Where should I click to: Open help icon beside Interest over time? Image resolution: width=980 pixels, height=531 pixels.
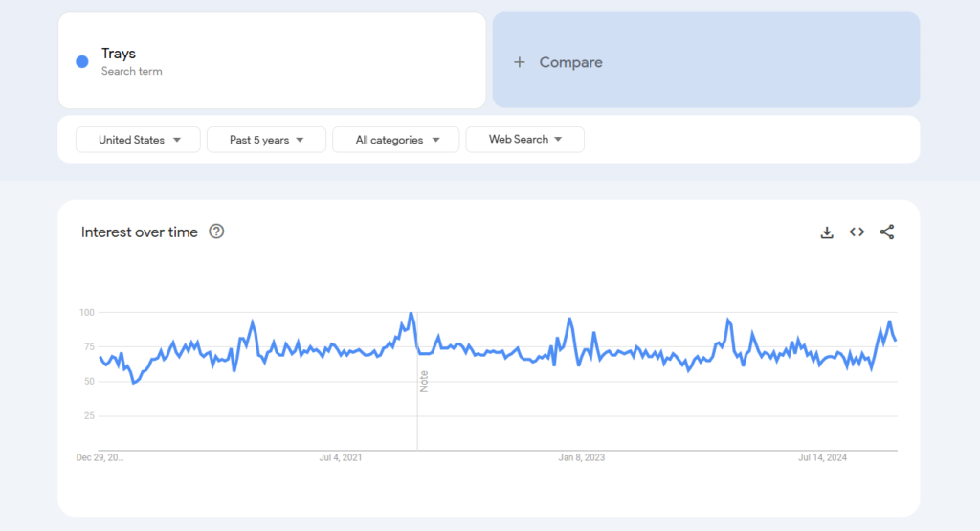[x=216, y=232]
